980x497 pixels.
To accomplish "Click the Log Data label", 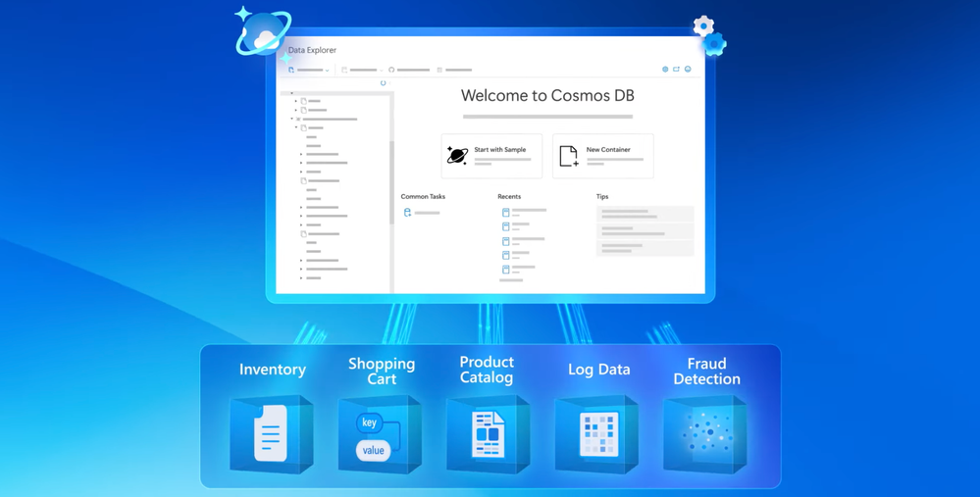I will [x=598, y=370].
